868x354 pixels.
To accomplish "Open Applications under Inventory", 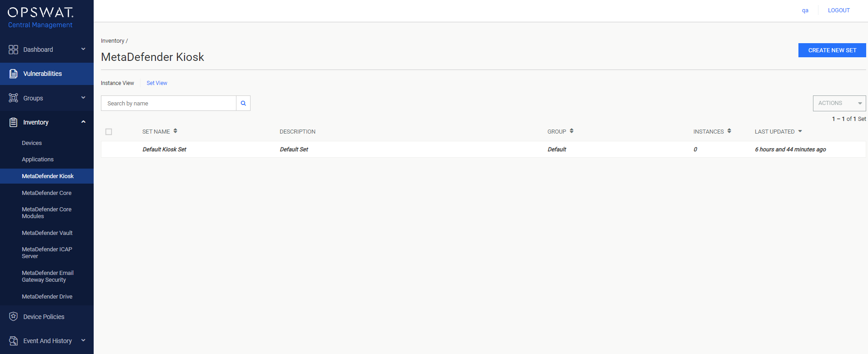I will click(x=38, y=160).
